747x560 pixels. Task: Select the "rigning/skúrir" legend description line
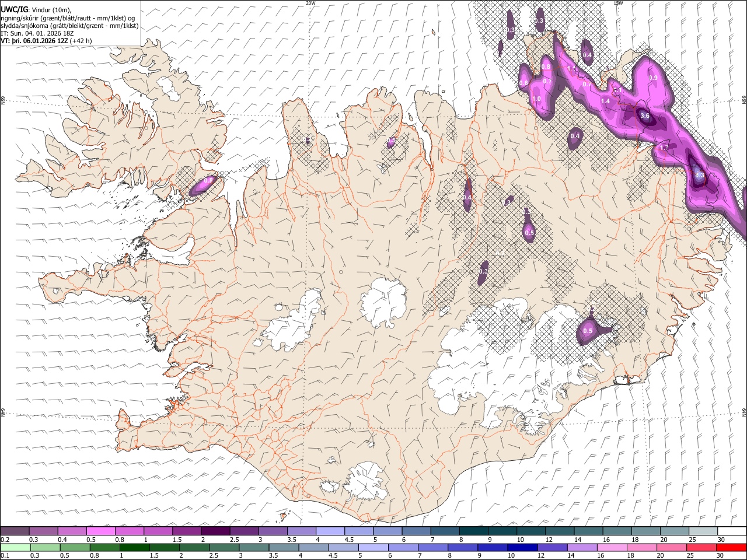point(68,18)
